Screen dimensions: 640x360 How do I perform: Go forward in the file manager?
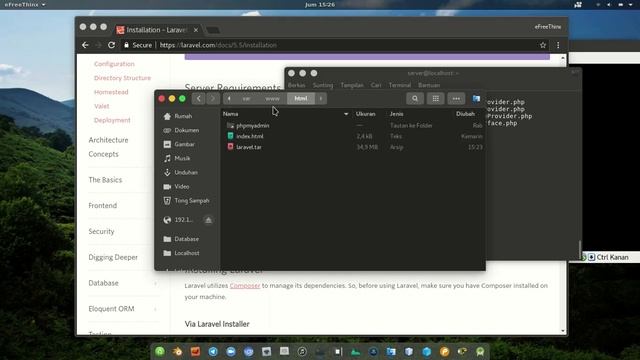point(213,98)
